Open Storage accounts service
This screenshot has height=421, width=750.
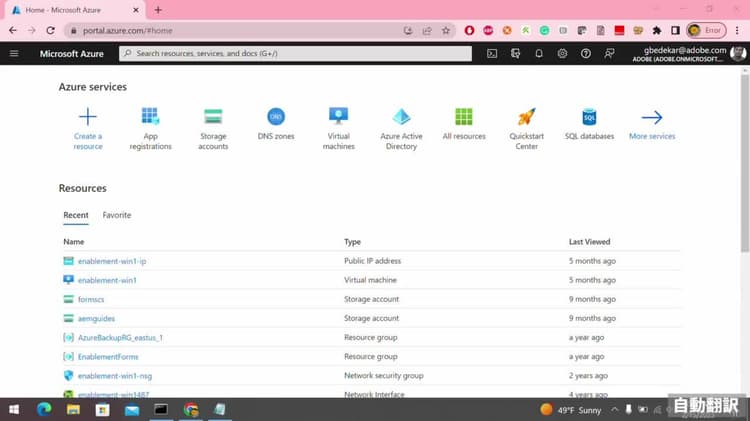pyautogui.click(x=213, y=129)
